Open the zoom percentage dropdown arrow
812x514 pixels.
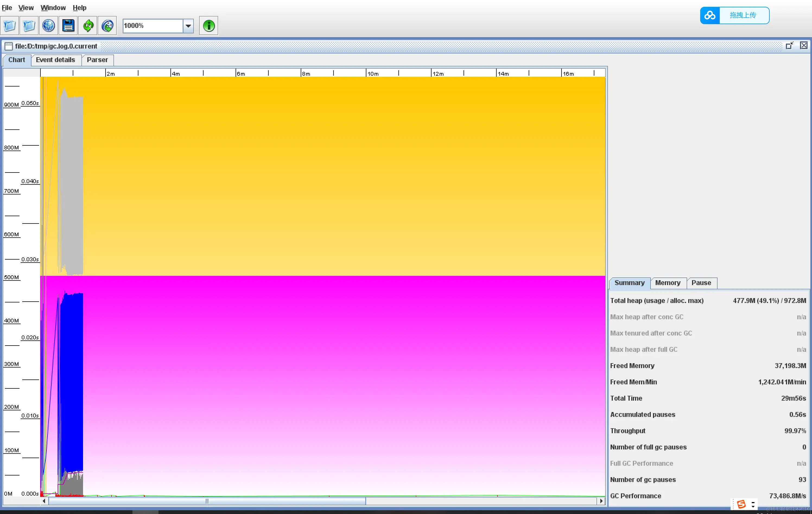188,25
